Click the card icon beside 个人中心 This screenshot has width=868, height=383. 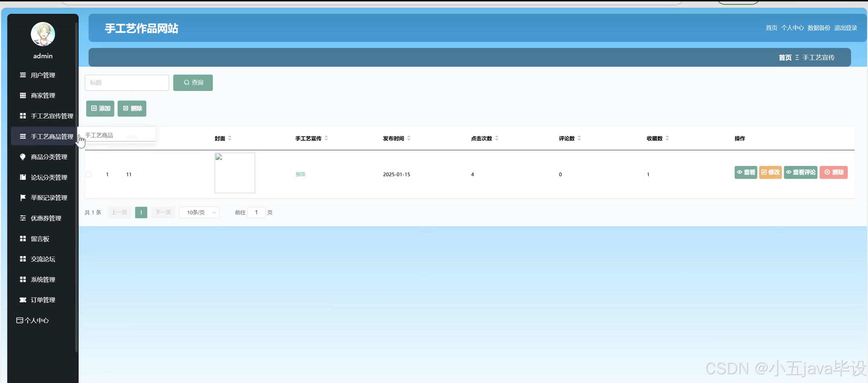[x=19, y=320]
